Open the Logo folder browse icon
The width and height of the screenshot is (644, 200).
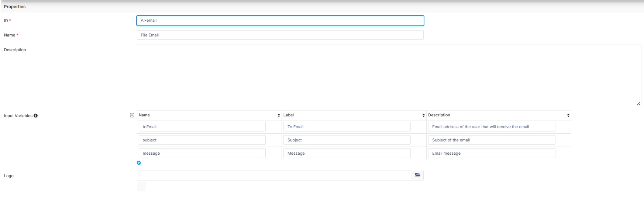pyautogui.click(x=417, y=175)
